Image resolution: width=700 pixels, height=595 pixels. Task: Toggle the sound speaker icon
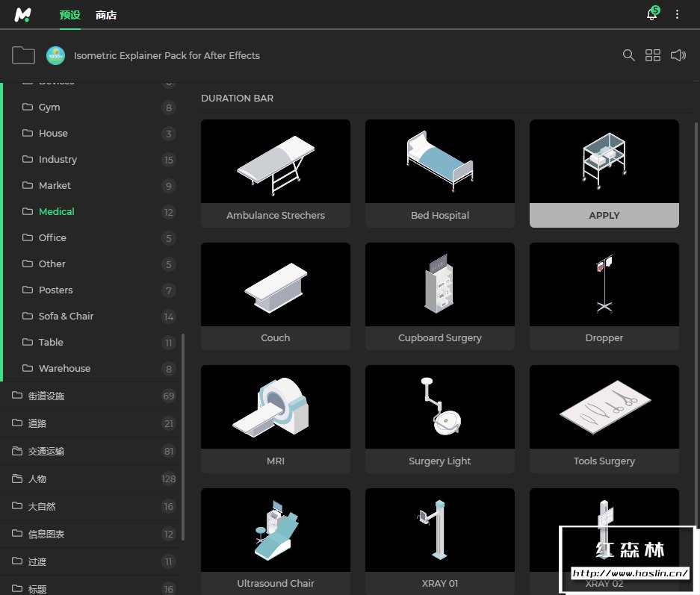tap(678, 55)
